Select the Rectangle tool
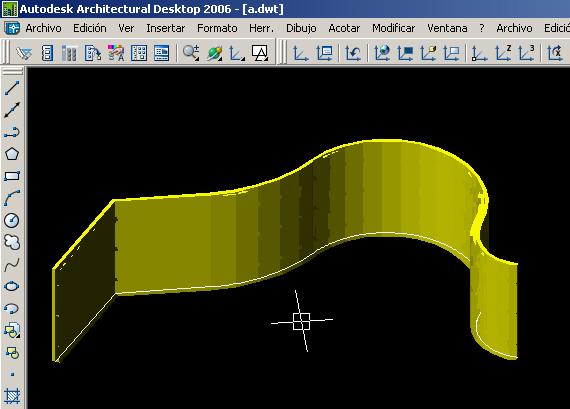The height and width of the screenshot is (409, 570). tap(12, 176)
